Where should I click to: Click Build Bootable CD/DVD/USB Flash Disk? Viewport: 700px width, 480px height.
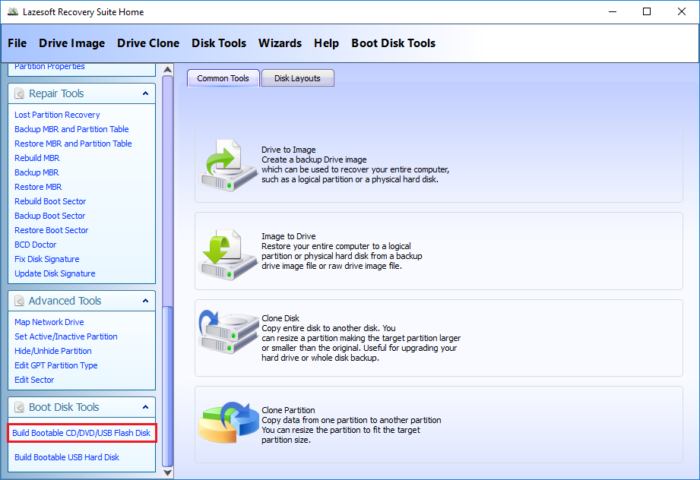(81, 433)
